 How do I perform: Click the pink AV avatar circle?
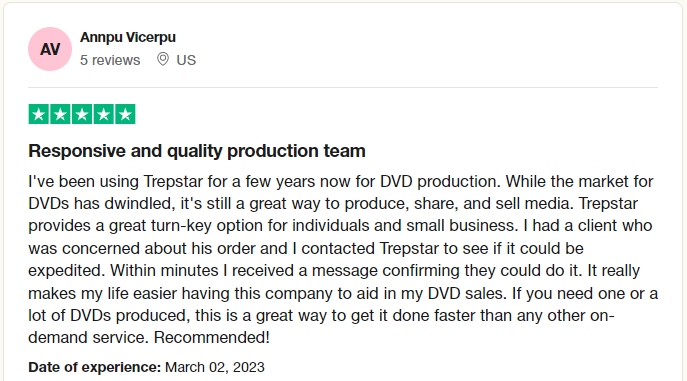pyautogui.click(x=50, y=49)
